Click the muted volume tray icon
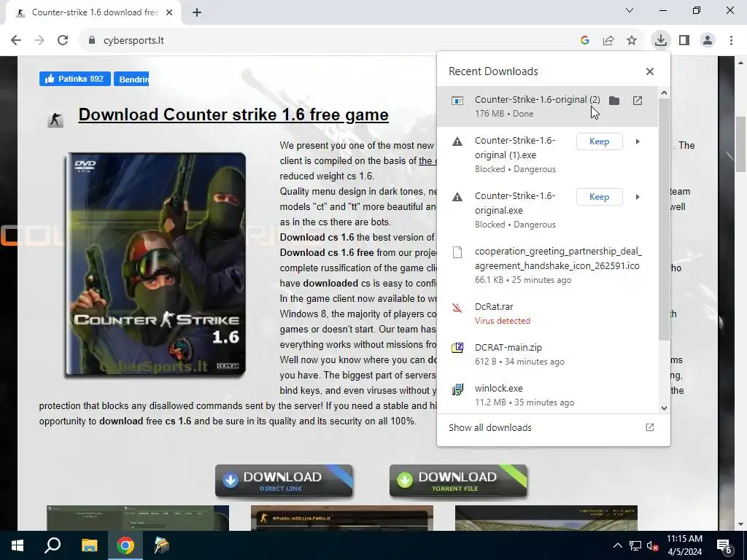Screen dimensions: 747x560 [652, 545]
